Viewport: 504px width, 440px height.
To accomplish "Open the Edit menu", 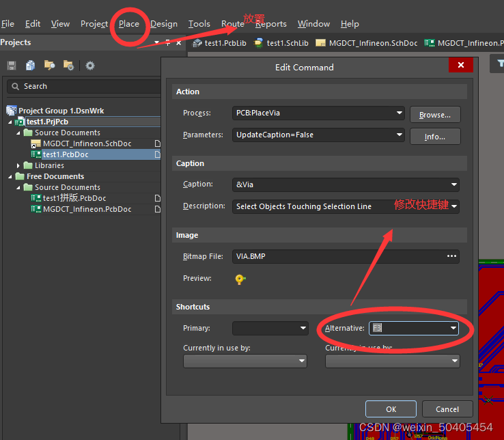I will coord(33,24).
